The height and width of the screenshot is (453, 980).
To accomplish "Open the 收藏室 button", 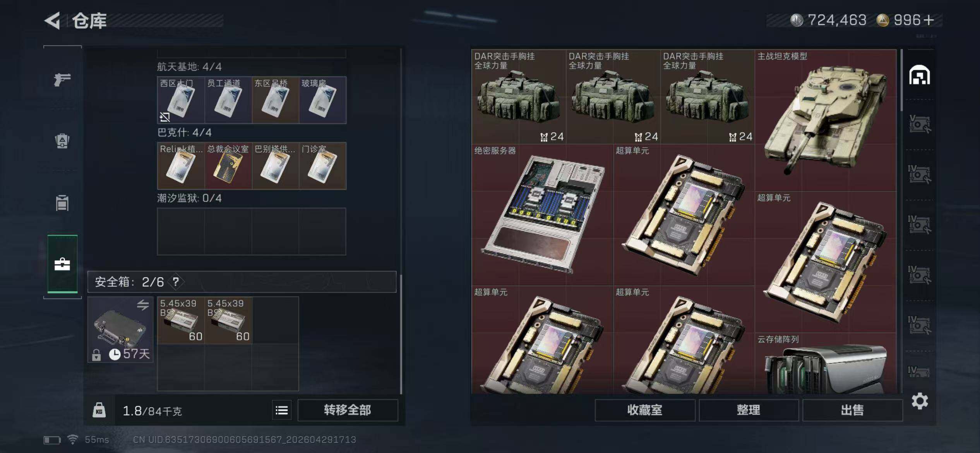I will [x=645, y=410].
